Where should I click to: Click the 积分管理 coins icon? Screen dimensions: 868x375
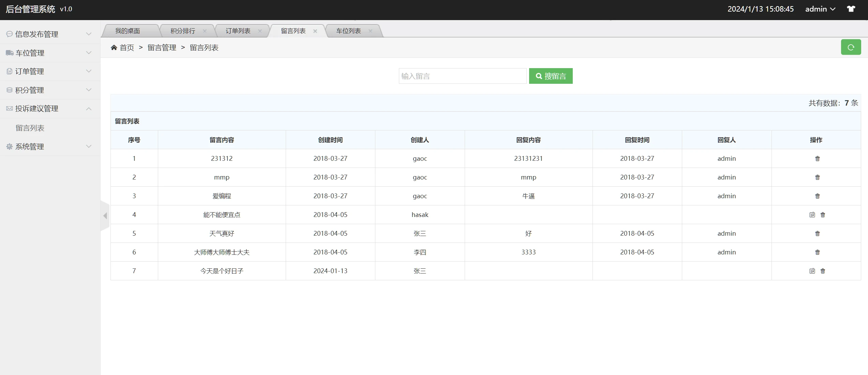pos(10,90)
